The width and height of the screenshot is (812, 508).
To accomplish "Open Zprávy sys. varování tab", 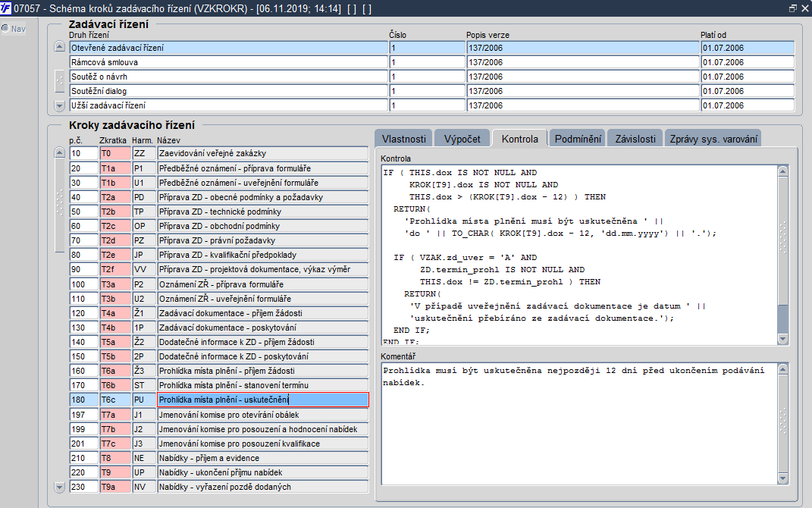I will (713, 139).
